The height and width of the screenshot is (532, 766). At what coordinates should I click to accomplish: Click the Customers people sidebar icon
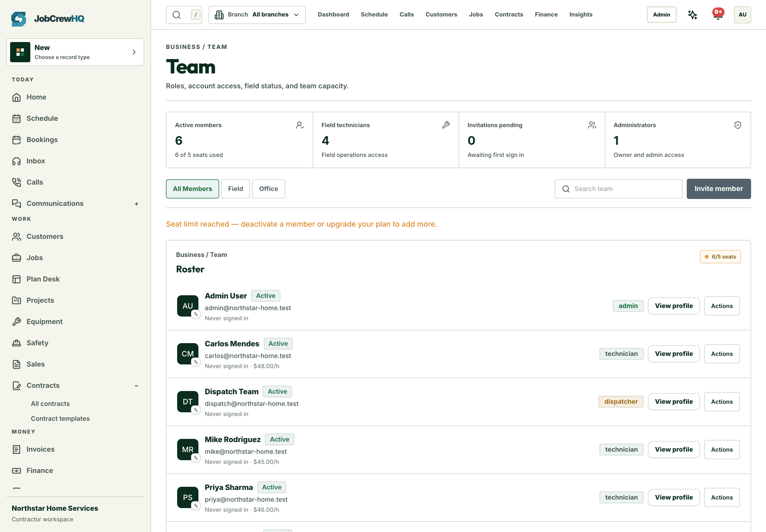(x=16, y=237)
